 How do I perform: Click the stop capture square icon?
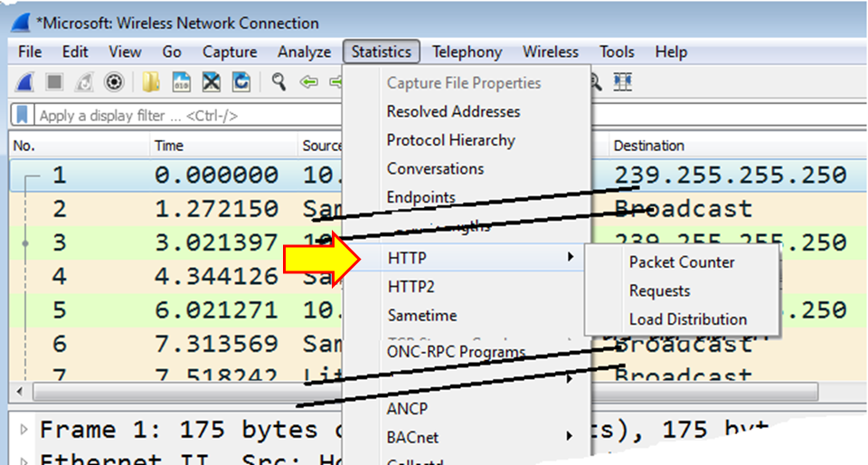tap(54, 82)
